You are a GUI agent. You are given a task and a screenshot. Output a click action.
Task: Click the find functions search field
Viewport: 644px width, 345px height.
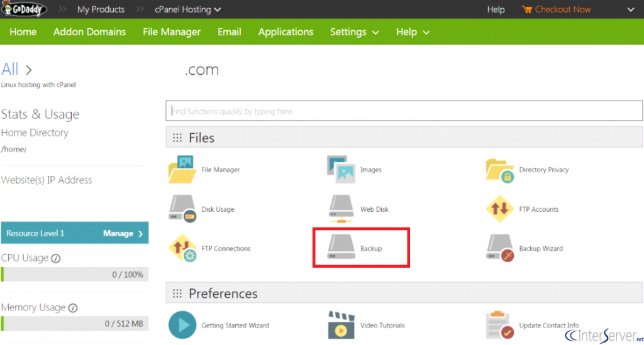pos(404,111)
